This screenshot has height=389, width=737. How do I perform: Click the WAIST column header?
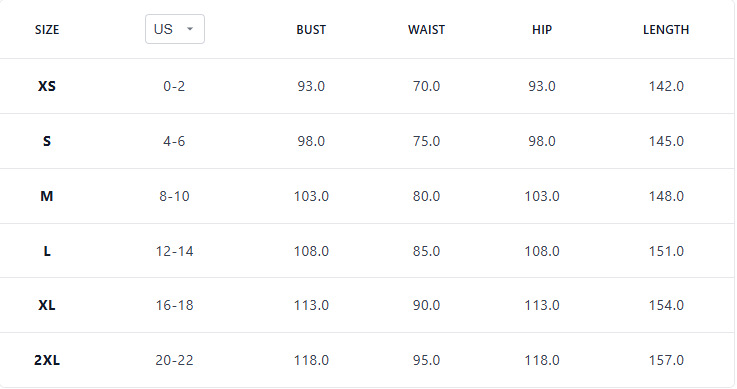coord(426,30)
